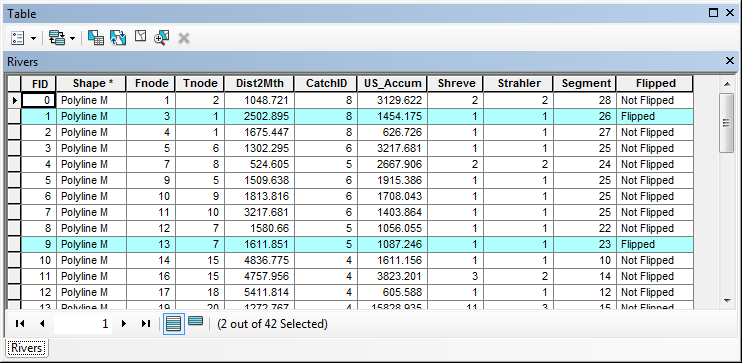Click Tnode cell 18
742x363 pixels.
[200, 292]
